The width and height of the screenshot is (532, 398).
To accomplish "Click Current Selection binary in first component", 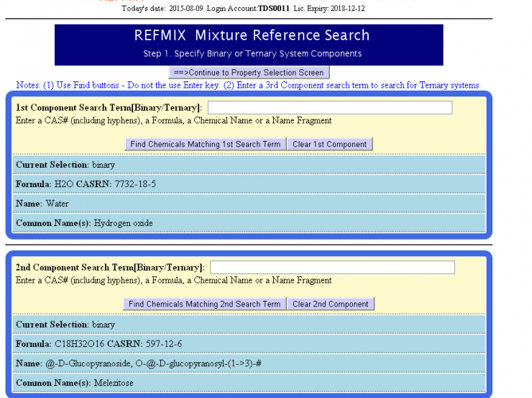I will 65,165.
